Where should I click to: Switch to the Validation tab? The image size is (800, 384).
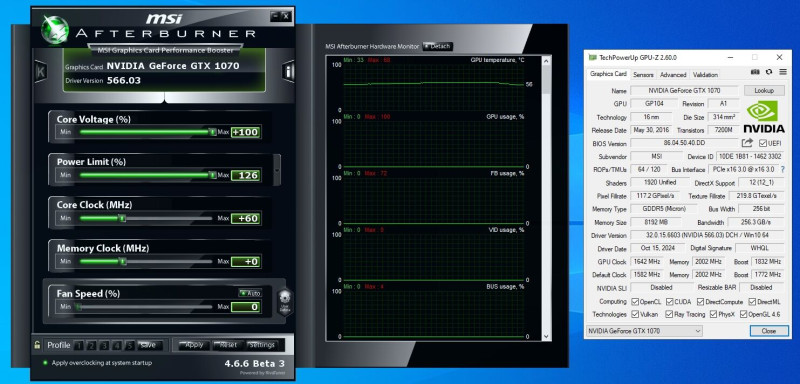pyautogui.click(x=706, y=74)
